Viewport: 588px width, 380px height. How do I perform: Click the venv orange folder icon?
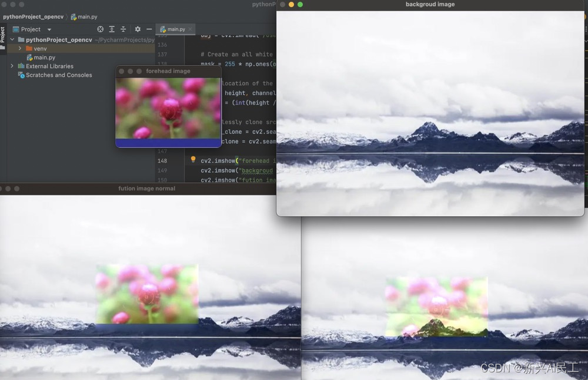pos(29,48)
